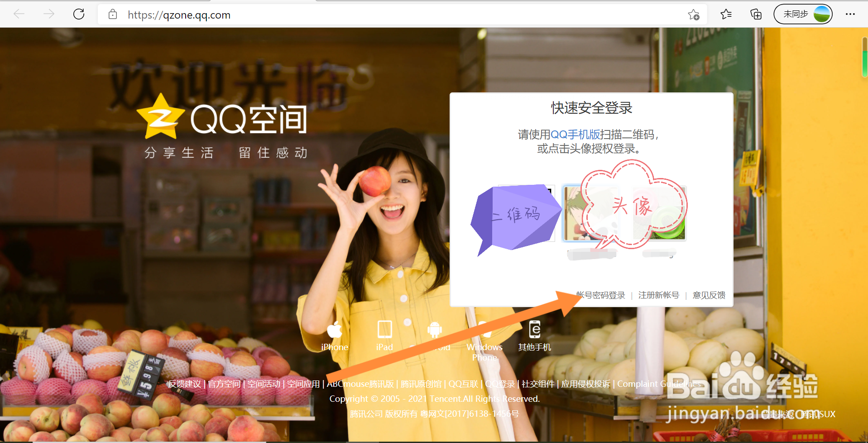Open QQ互联 footer link
The image size is (868, 443).
(463, 384)
